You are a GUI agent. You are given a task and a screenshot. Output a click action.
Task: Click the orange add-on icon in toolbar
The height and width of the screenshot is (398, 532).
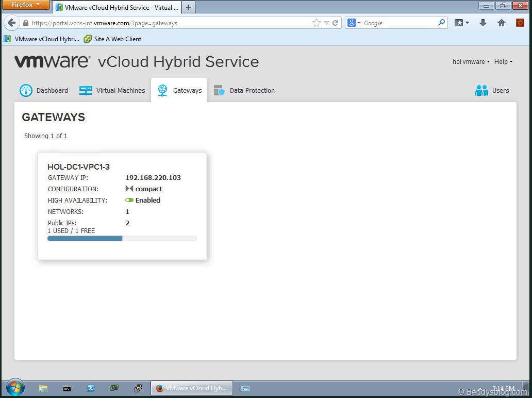(520, 23)
